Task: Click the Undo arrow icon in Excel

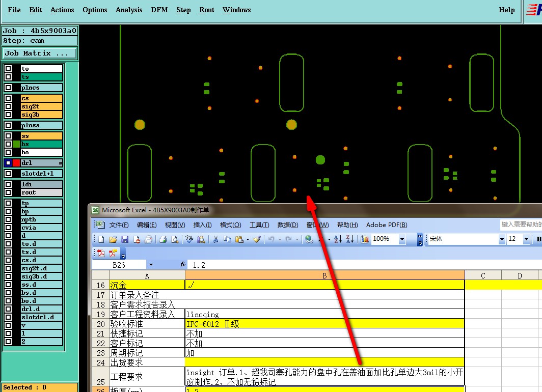Action: tap(272, 239)
